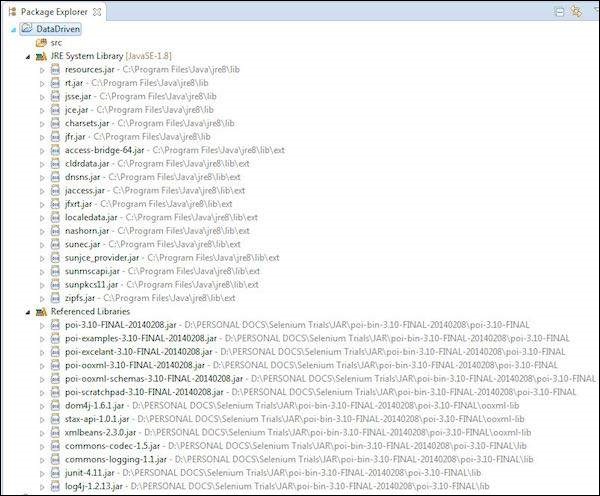Viewport: 600px width, 496px height.
Task: Select the sunpkcs11.jar file name
Action: click(x=91, y=285)
